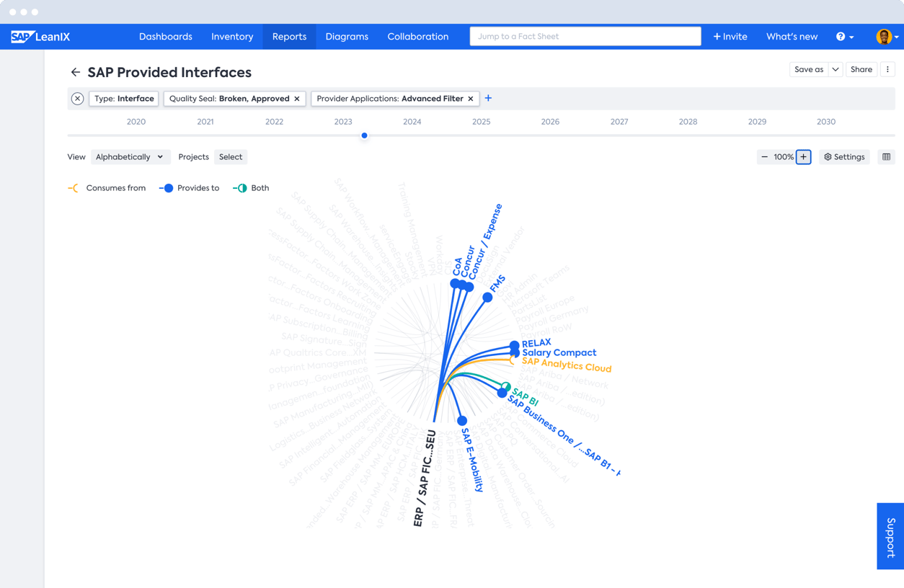This screenshot has width=904, height=588.
Task: Remove the Provider Applications filter
Action: 471,99
